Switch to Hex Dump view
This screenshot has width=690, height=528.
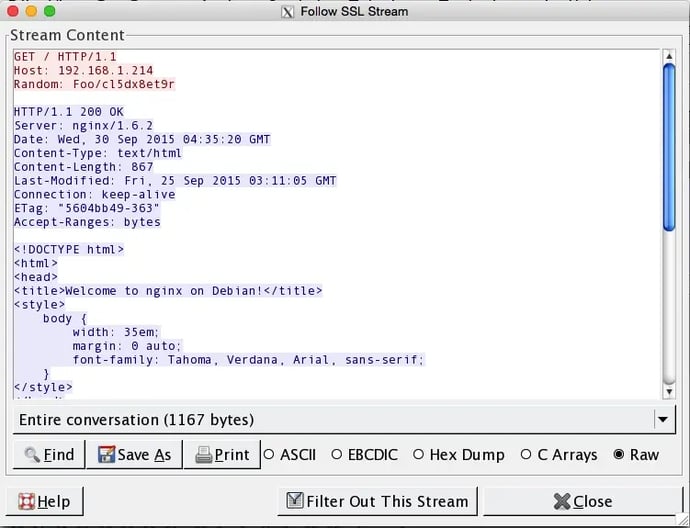point(419,454)
